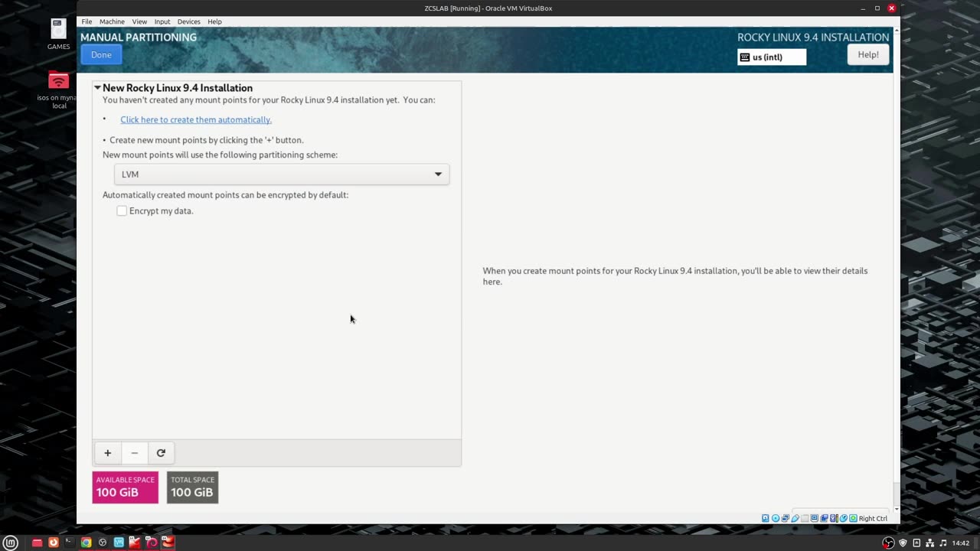
Task: Open the terminal from the taskbar
Action: (70, 543)
